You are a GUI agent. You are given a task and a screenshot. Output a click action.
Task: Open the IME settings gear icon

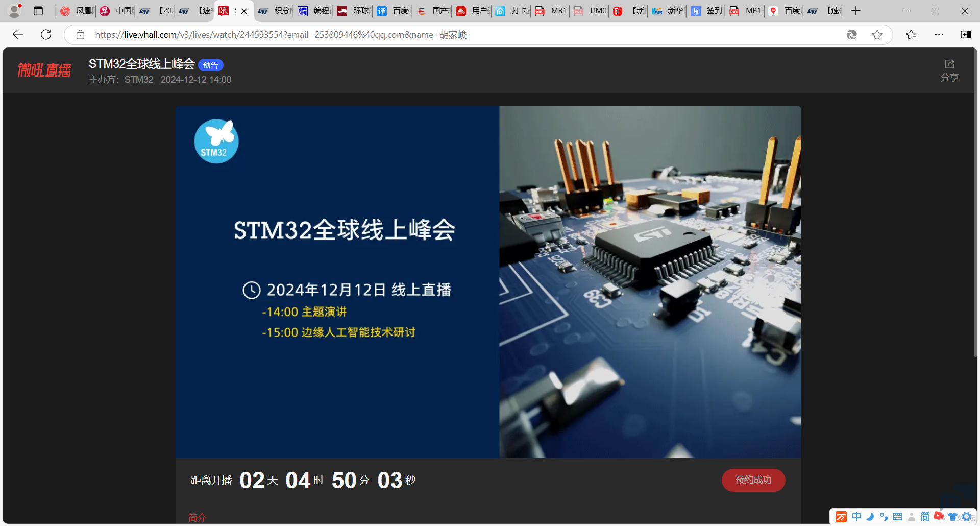point(966,517)
